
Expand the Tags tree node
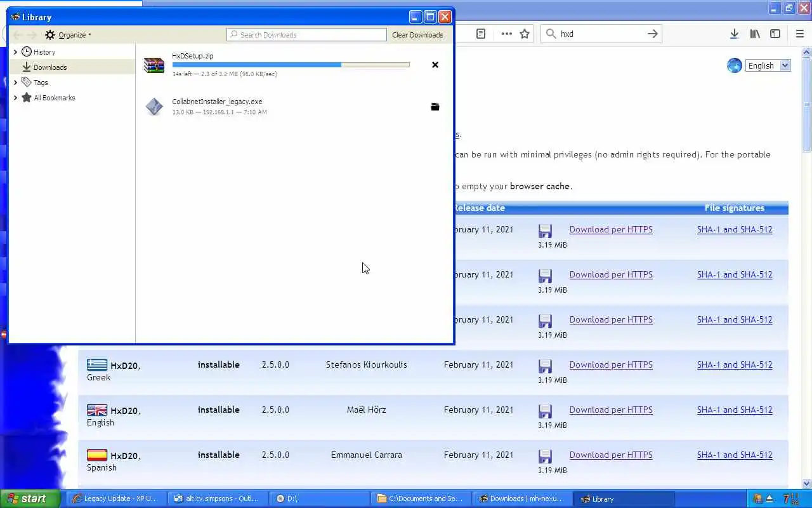pyautogui.click(x=15, y=83)
